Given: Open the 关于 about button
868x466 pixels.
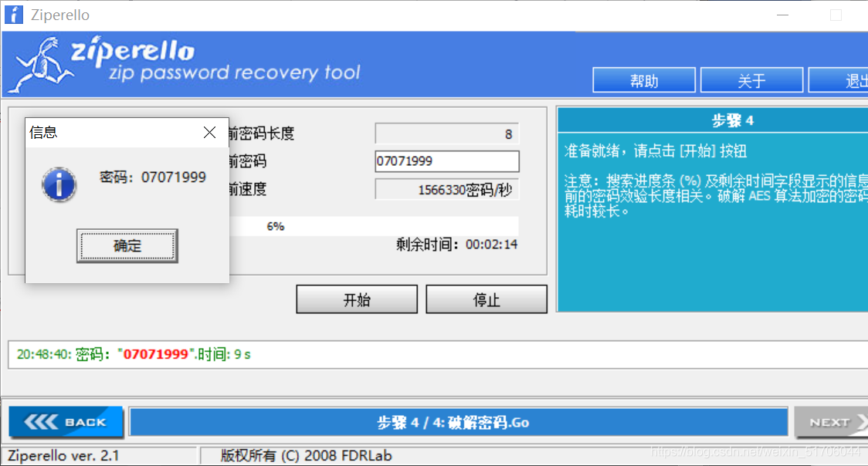Looking at the screenshot, I should pyautogui.click(x=751, y=81).
